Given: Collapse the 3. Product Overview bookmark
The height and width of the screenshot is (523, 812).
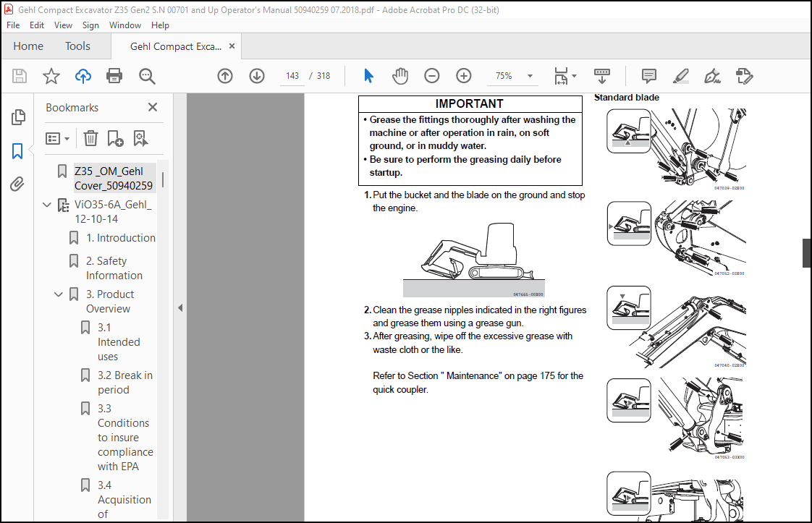Looking at the screenshot, I should [59, 294].
